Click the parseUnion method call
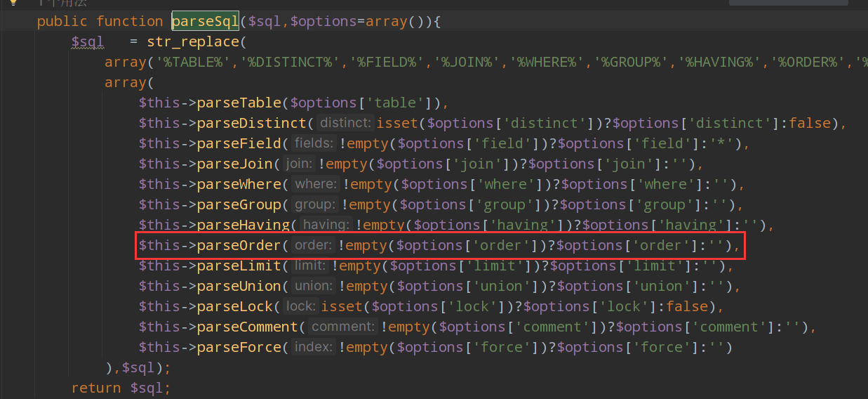The width and height of the screenshot is (868, 399). (239, 286)
